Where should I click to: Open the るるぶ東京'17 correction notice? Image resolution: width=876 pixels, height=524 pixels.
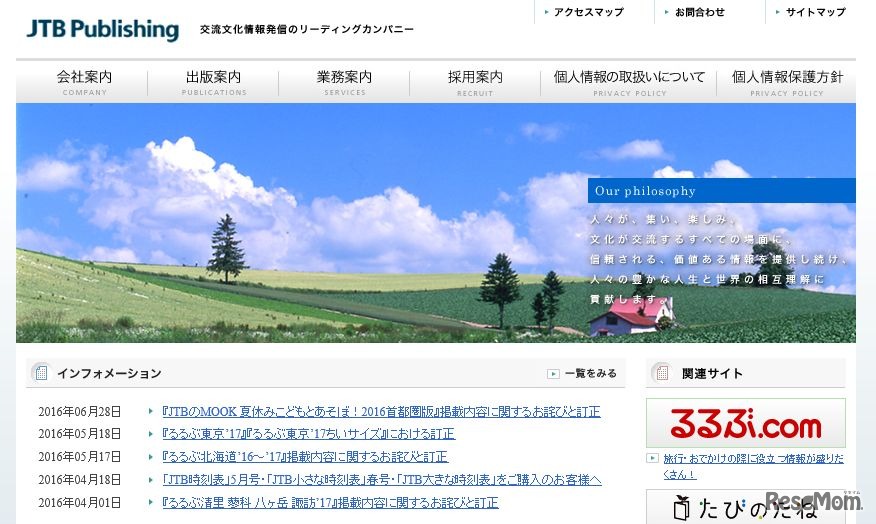(308, 434)
